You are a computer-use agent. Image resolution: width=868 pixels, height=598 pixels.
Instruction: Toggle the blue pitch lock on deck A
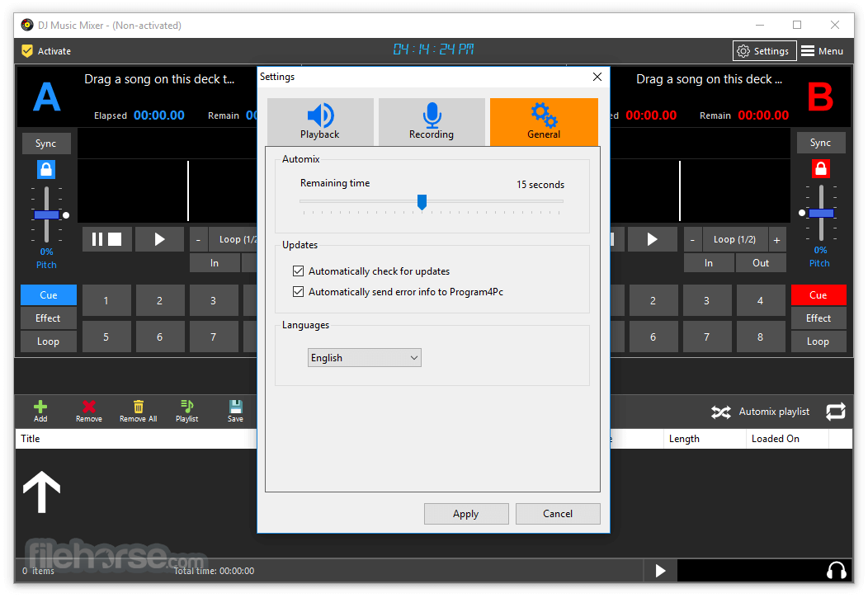coord(46,169)
